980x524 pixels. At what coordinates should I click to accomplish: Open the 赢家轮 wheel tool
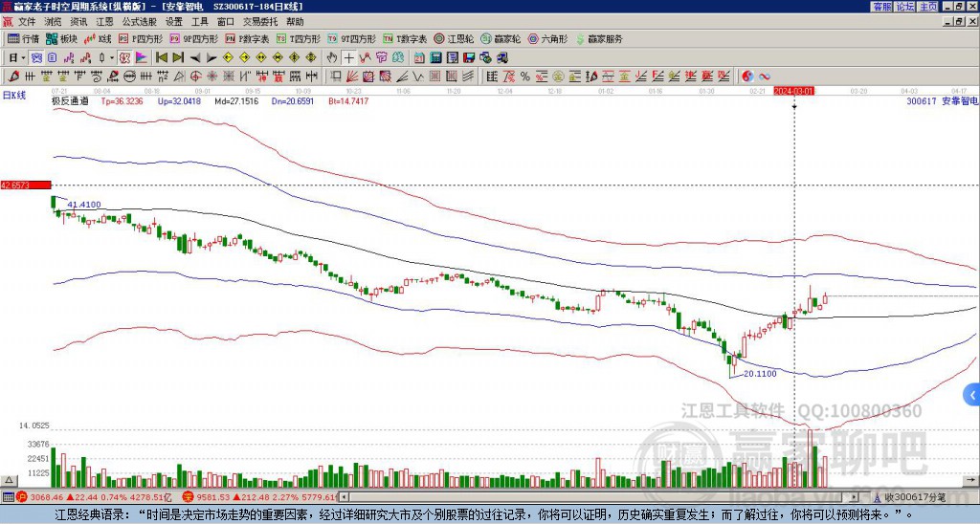[501, 38]
